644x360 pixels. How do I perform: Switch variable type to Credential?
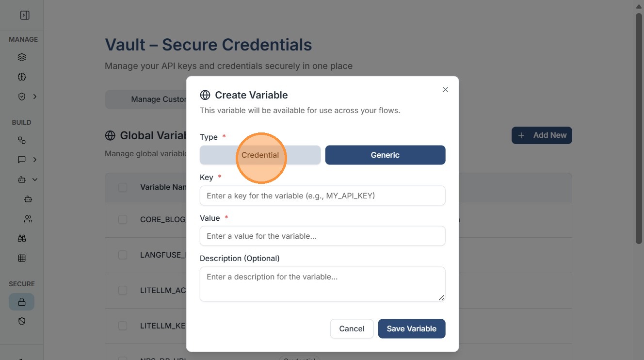pyautogui.click(x=260, y=155)
